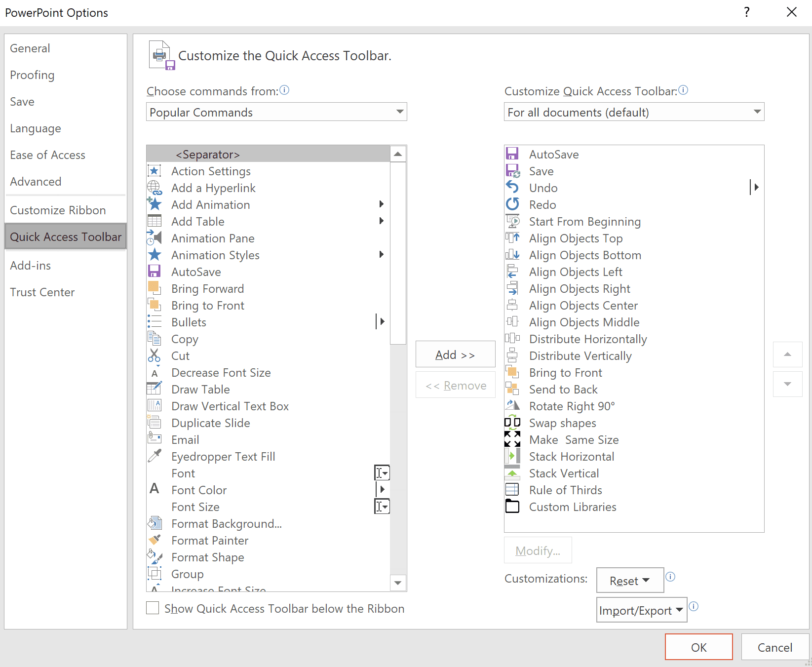Click the Add >> button
Screen dimensions: 812x667
tap(455, 354)
